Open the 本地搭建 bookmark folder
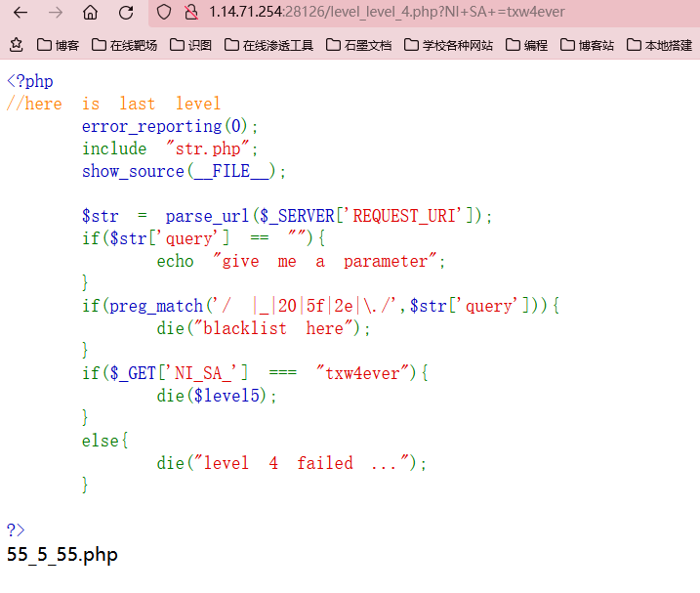The width and height of the screenshot is (700, 593). pyautogui.click(x=659, y=45)
